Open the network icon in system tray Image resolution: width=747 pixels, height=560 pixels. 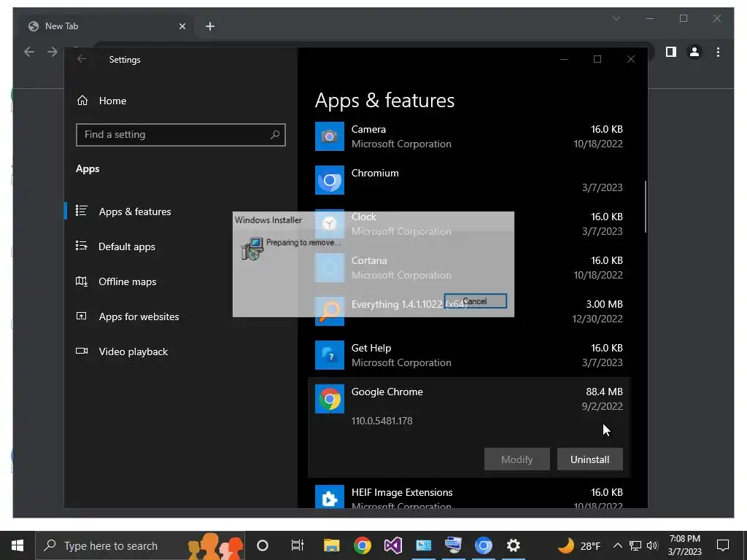point(635,545)
